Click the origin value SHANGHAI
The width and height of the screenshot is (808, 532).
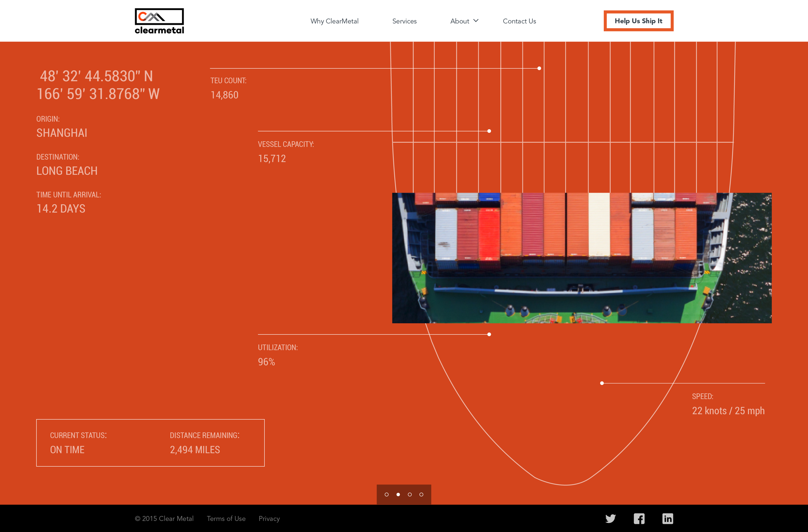pos(62,133)
